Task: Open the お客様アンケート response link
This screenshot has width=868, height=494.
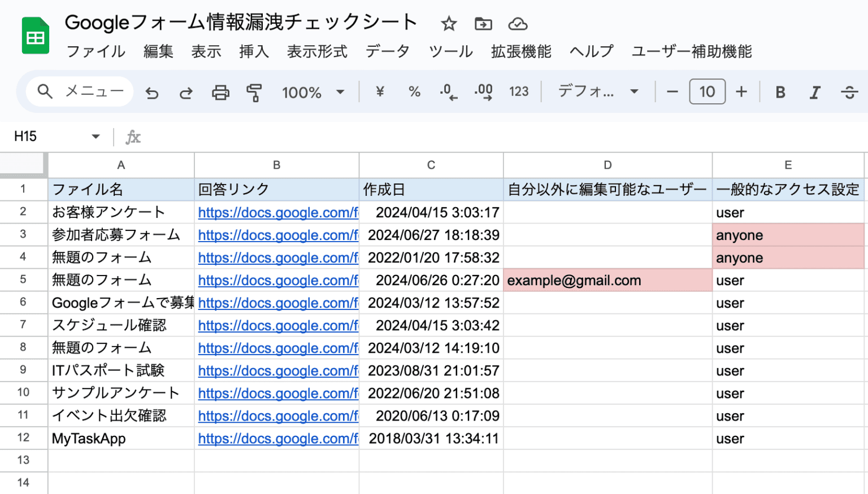Action: coord(278,212)
